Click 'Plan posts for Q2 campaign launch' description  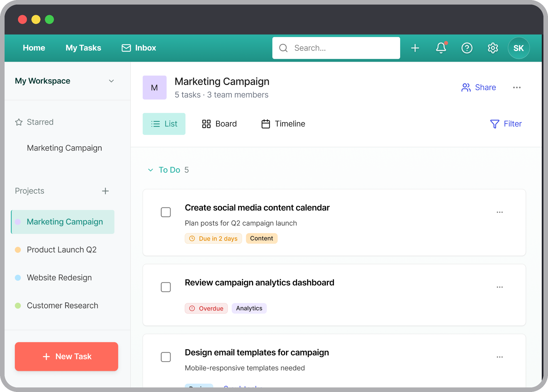(241, 223)
